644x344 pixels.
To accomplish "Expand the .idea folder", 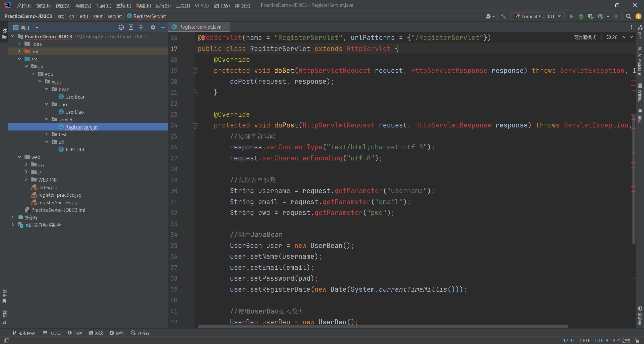I will (x=19, y=44).
